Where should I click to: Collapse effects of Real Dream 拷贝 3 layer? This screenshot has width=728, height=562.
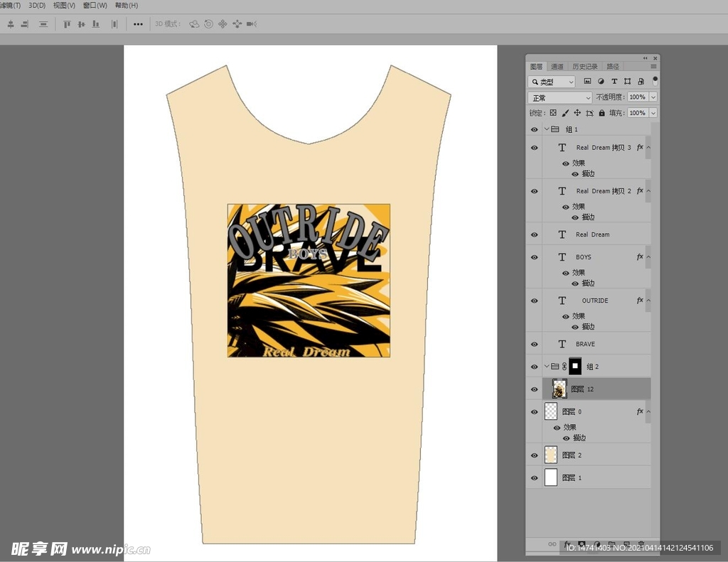coord(648,148)
